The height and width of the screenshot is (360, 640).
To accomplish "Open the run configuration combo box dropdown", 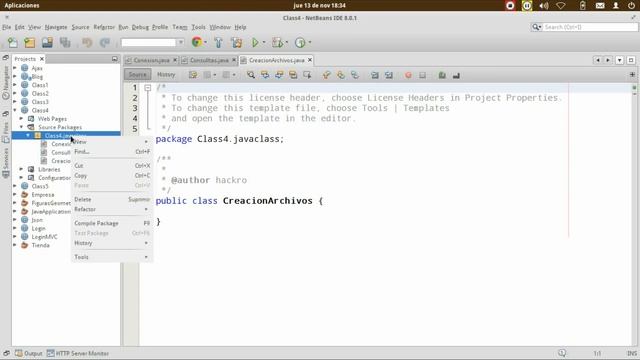I will coord(181,42).
